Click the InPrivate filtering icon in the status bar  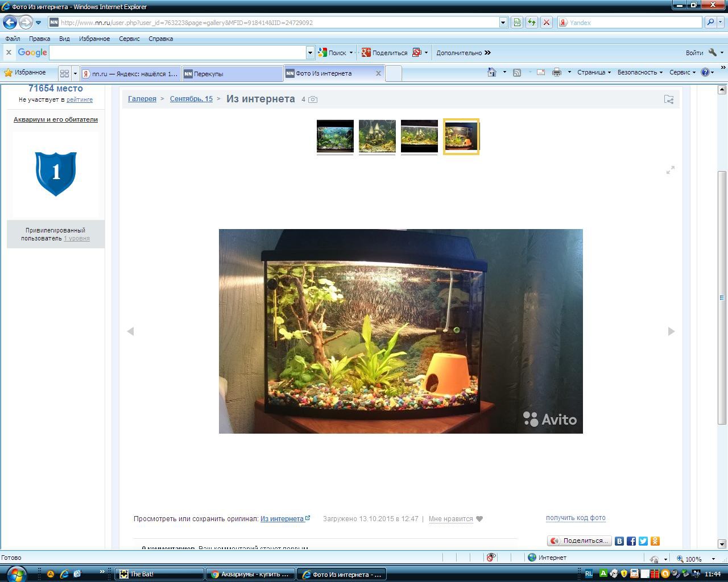(491, 558)
